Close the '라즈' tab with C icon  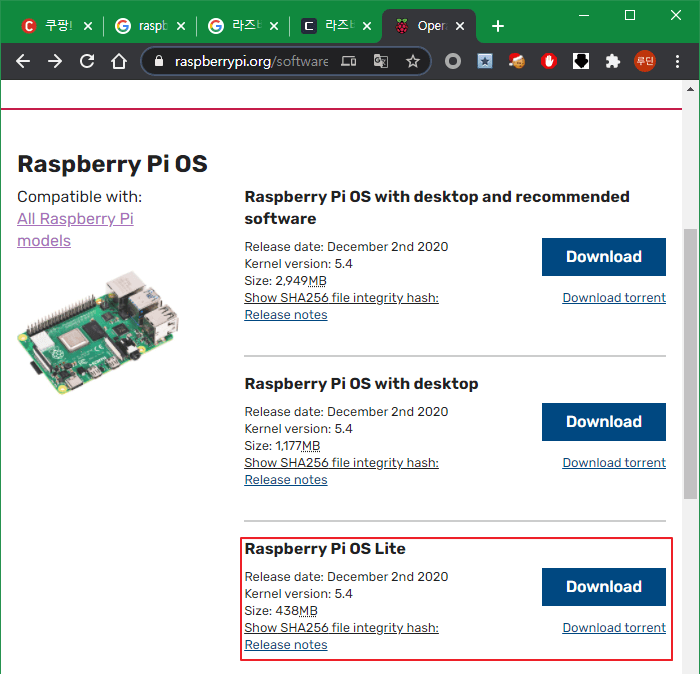point(367,26)
